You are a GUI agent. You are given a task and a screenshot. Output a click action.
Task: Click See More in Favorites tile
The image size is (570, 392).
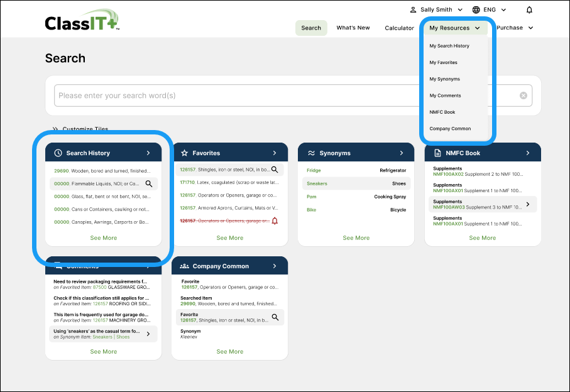click(x=230, y=238)
